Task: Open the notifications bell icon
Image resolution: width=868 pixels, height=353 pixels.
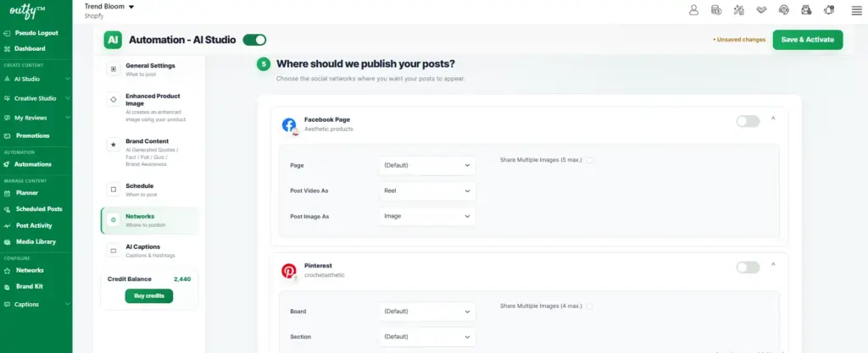Action: point(829,10)
